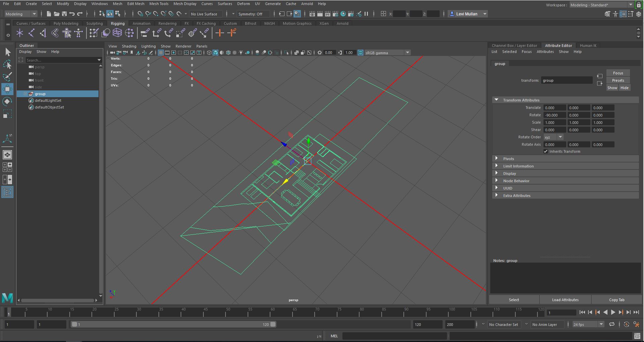
Task: Click the Parent Constraint shelf icon
Action: 145,33
